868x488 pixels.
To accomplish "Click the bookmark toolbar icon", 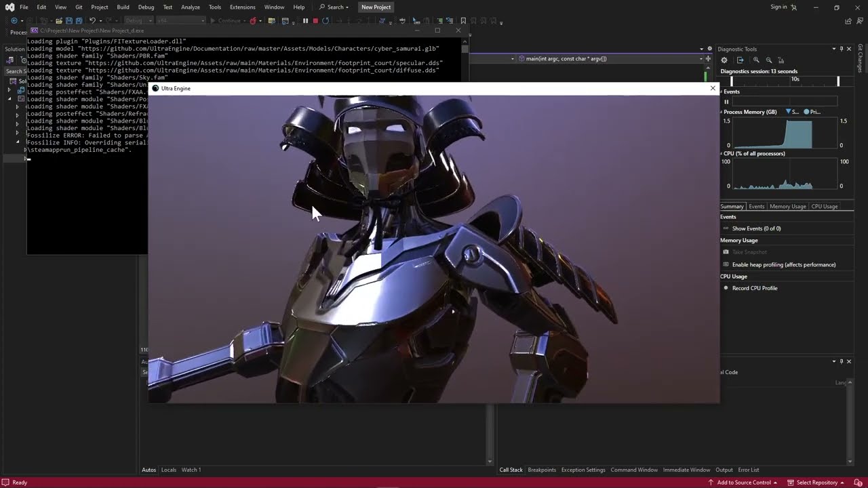I will [x=463, y=21].
